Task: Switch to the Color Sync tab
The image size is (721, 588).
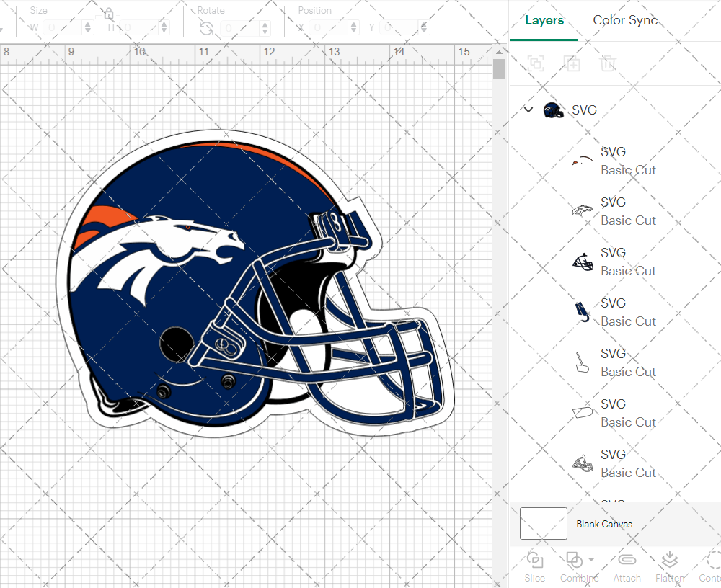Action: [624, 20]
